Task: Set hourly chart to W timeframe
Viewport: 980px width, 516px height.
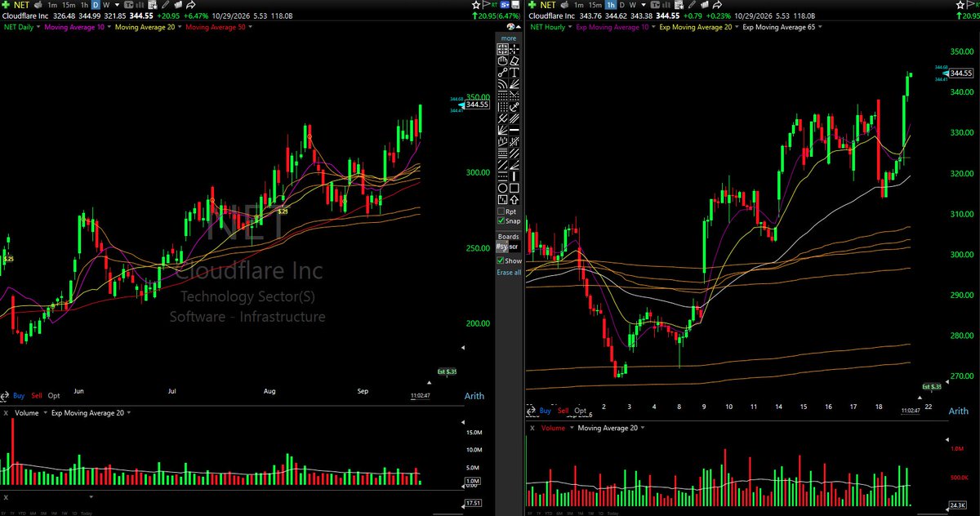Action: click(633, 5)
